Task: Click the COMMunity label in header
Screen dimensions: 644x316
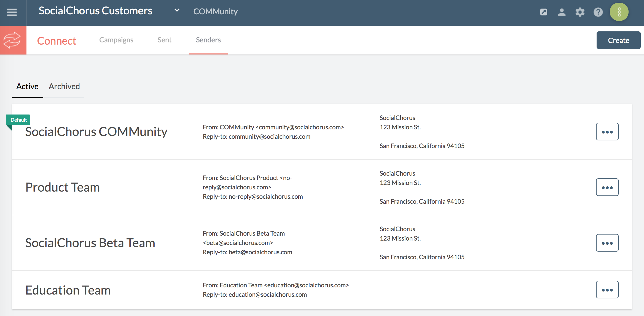Action: pyautogui.click(x=215, y=12)
